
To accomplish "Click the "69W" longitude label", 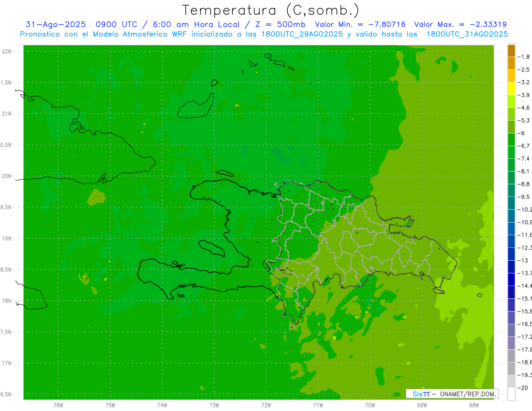I will point(422,405).
